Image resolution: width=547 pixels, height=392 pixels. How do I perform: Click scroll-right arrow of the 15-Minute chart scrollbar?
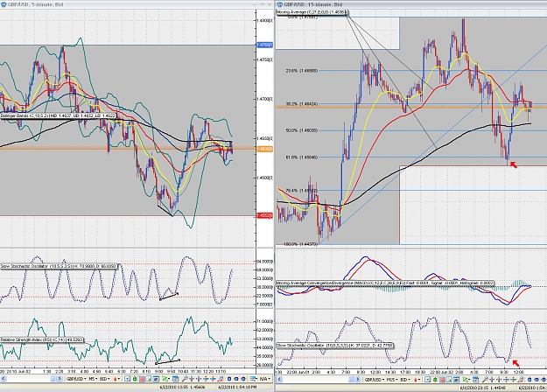pos(358,380)
